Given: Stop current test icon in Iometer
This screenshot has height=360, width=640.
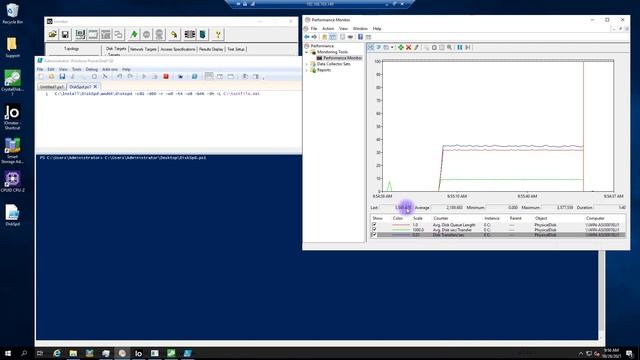Looking at the screenshot, I should 147,35.
